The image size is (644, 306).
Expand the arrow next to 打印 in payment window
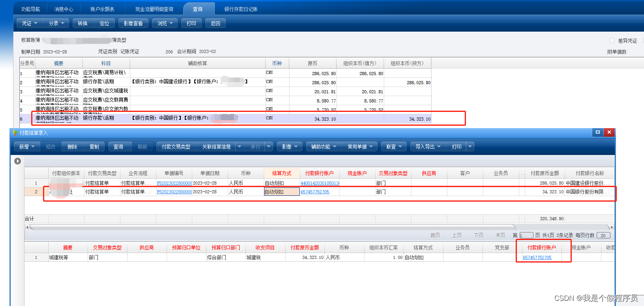click(x=470, y=147)
